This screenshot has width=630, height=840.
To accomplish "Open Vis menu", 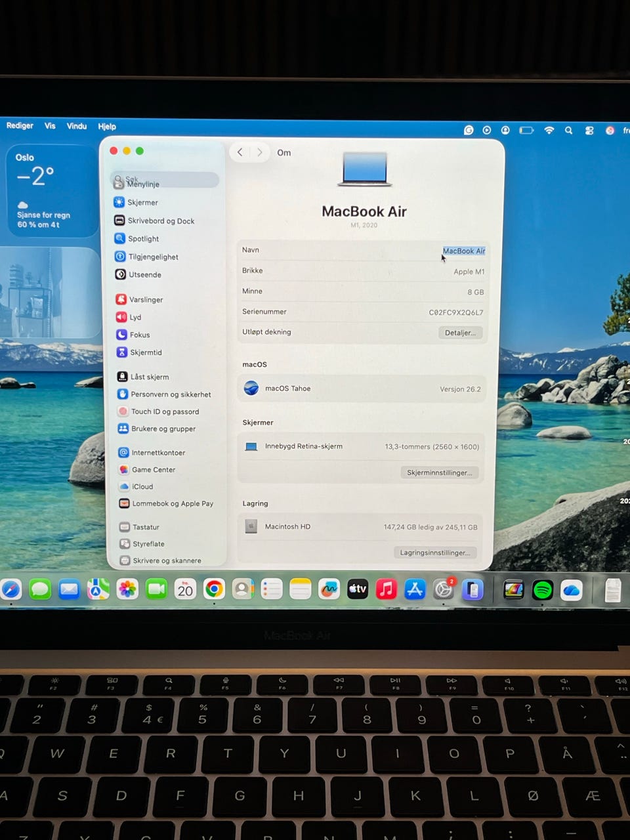I will coord(50,125).
